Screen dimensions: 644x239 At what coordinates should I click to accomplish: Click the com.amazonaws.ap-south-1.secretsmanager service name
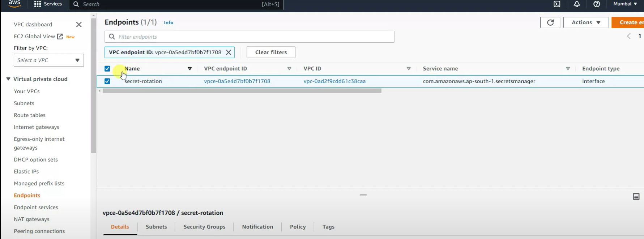[x=479, y=81]
